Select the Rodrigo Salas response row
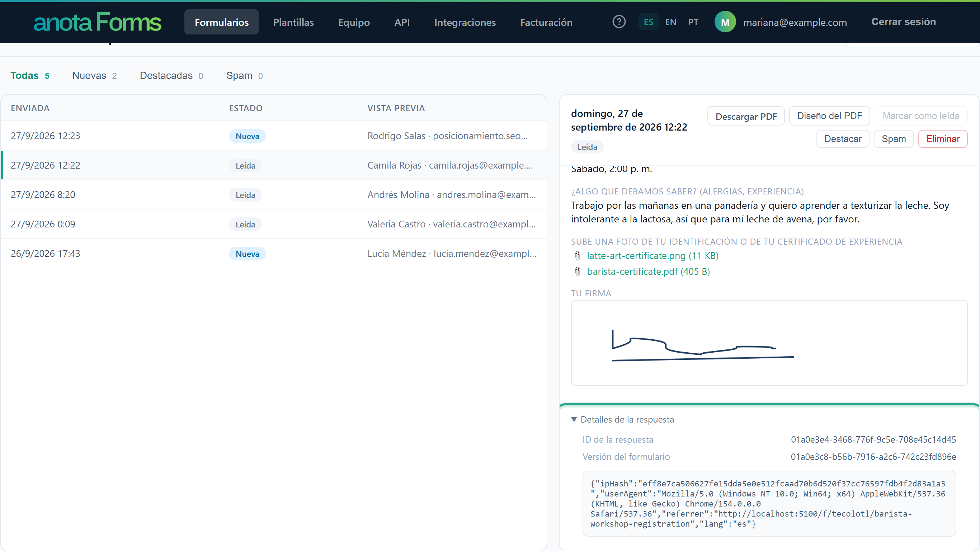The width and height of the screenshot is (980, 551). point(274,136)
